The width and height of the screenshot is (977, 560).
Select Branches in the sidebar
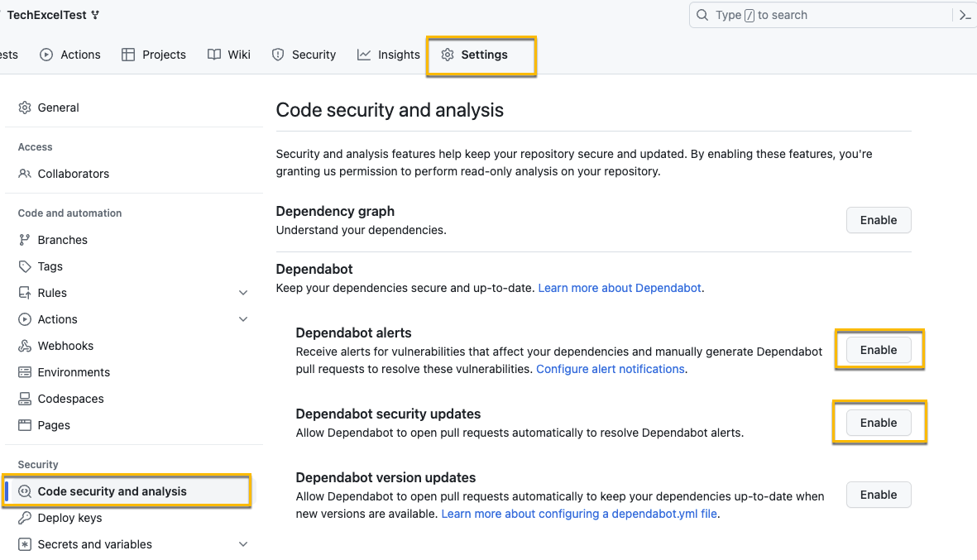pos(62,240)
